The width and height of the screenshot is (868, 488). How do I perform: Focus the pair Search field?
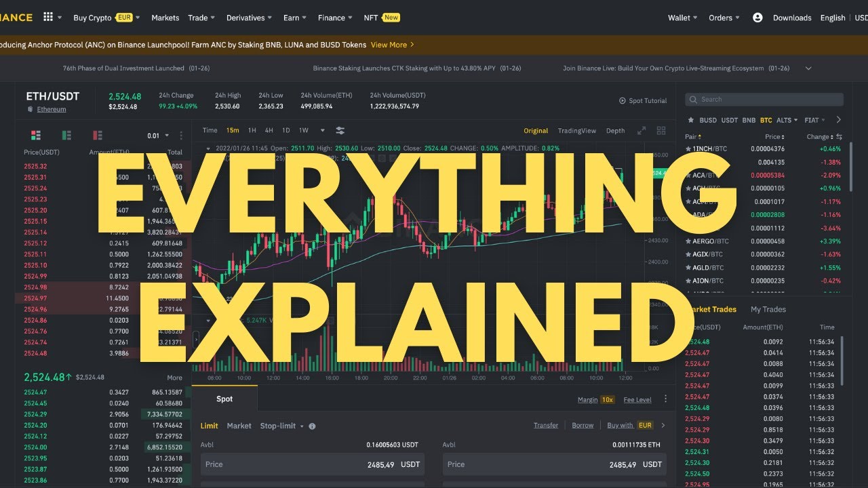point(764,100)
